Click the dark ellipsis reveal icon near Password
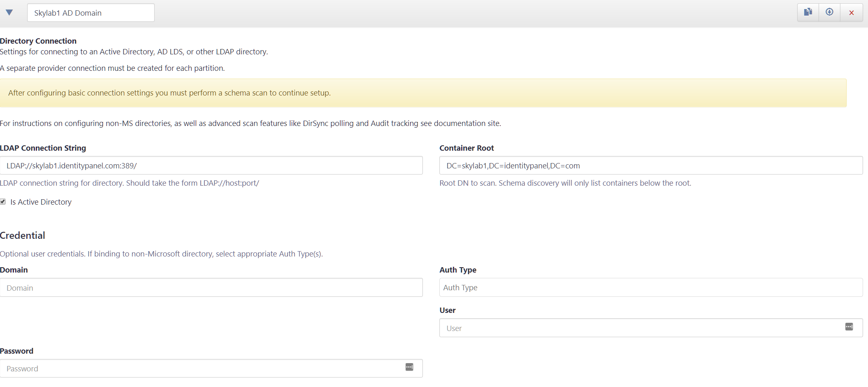868x387 pixels. [409, 367]
